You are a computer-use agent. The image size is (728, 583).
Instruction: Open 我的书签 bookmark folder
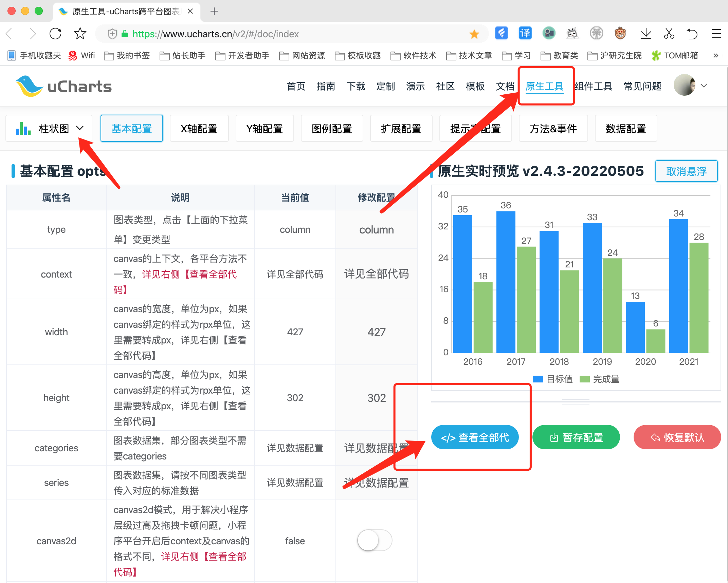[x=127, y=55]
